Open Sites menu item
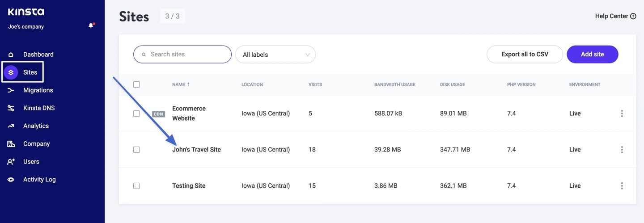Viewport: 644px width, 223px height. click(x=30, y=72)
